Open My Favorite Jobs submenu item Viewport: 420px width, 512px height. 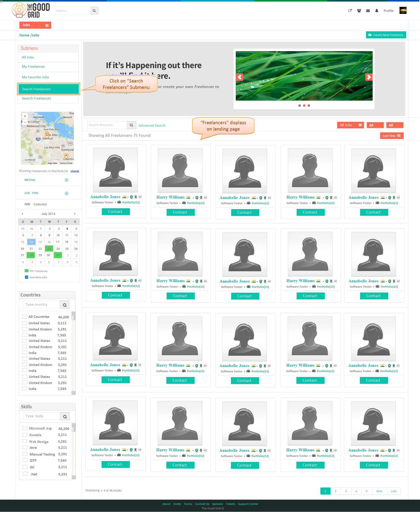click(48, 77)
